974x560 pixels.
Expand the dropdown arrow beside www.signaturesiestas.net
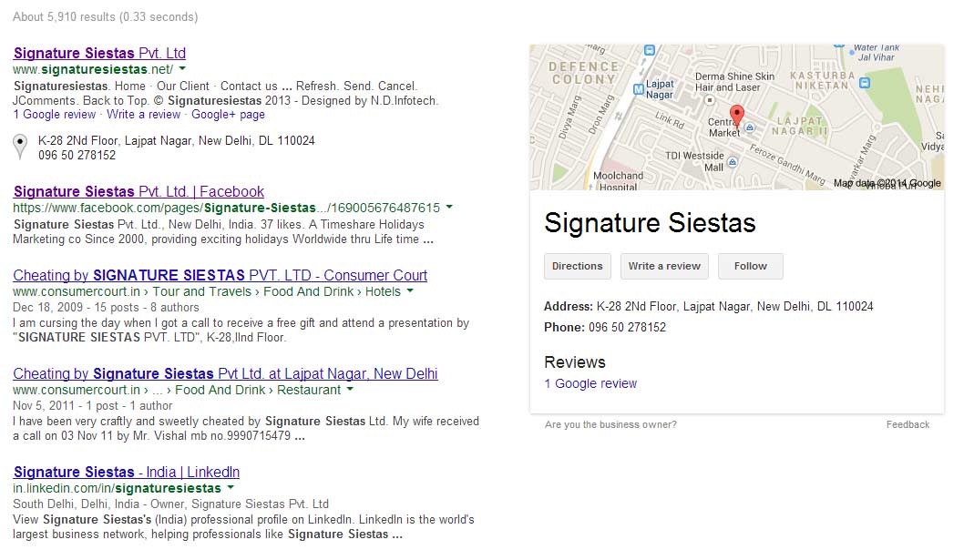(182, 69)
